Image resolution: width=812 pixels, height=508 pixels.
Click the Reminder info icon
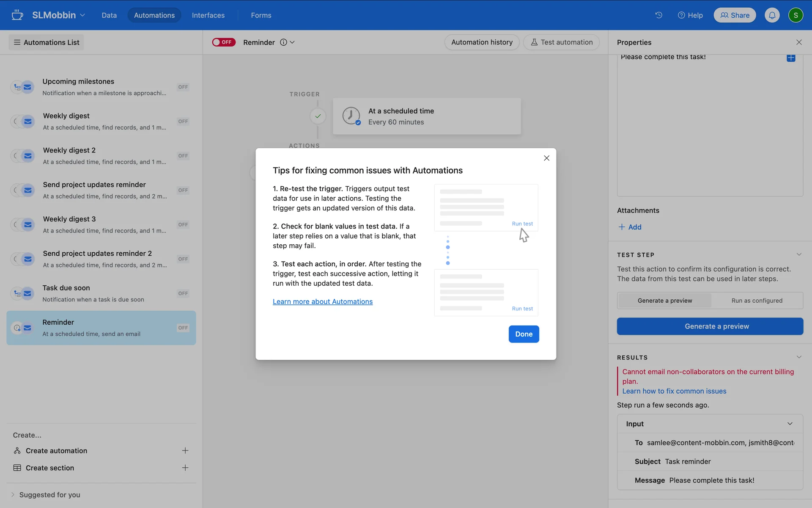coord(283,42)
